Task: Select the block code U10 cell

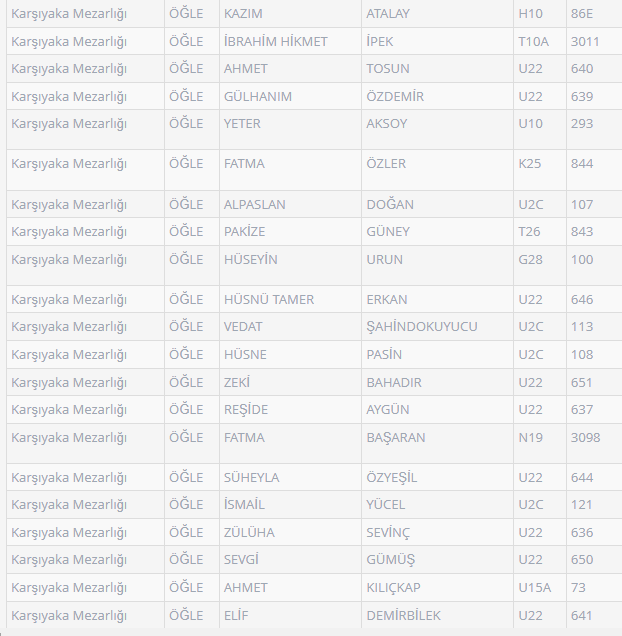Action: click(530, 124)
